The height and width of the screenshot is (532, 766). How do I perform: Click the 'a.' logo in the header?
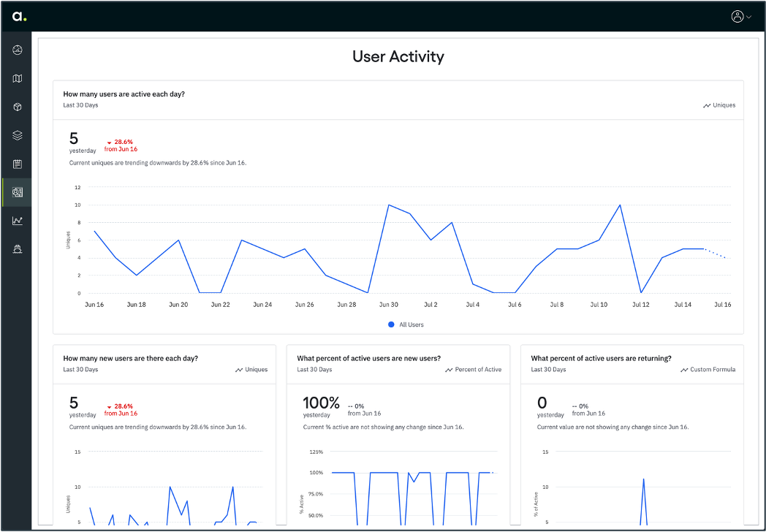(x=19, y=16)
